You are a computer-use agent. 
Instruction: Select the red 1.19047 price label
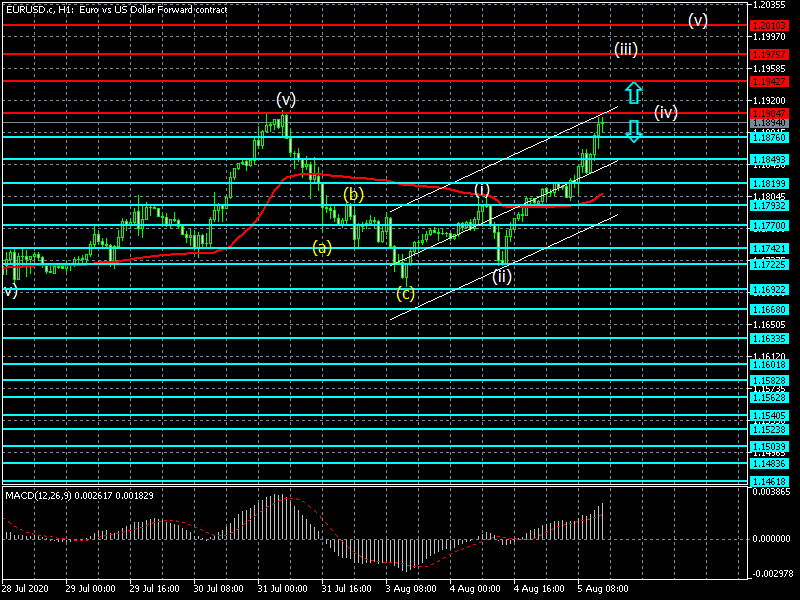[x=769, y=113]
